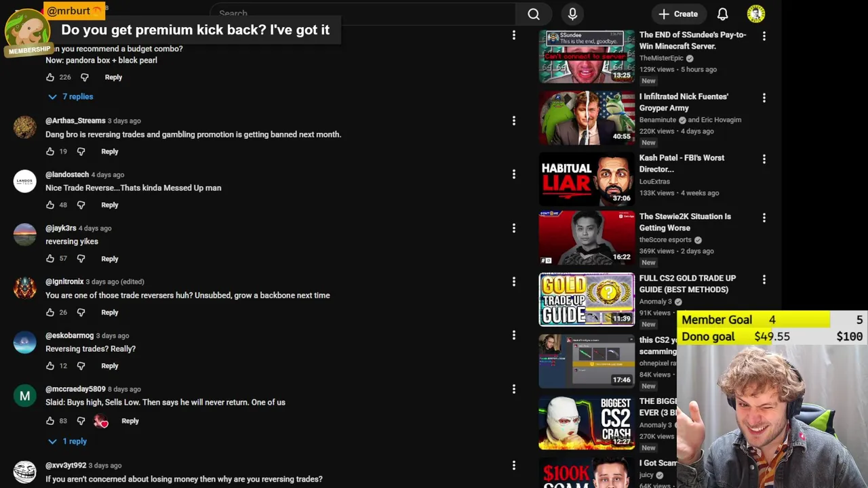Open options menu for @mccraeday5809 comment

(x=514, y=389)
